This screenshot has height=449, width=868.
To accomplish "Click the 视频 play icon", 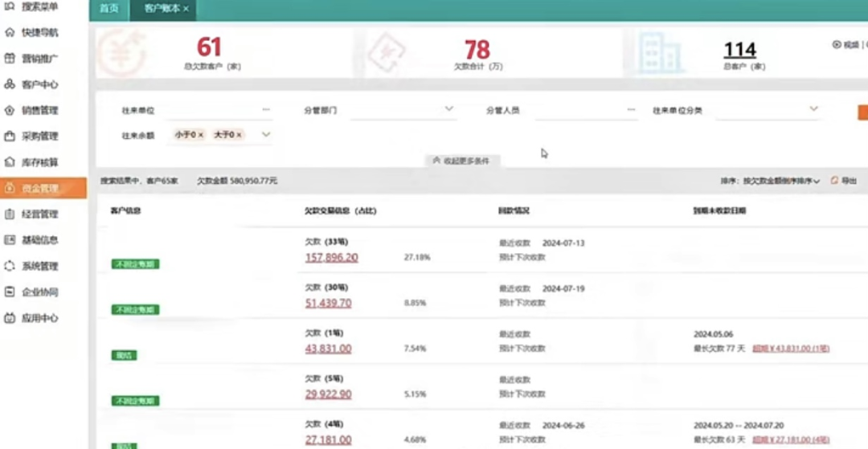I will pos(837,44).
